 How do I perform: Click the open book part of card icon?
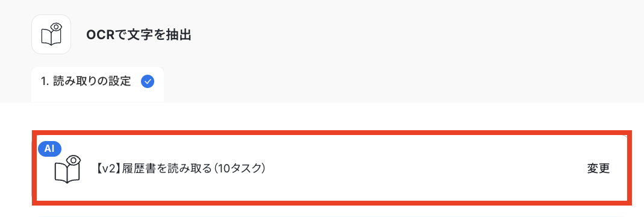(x=67, y=172)
